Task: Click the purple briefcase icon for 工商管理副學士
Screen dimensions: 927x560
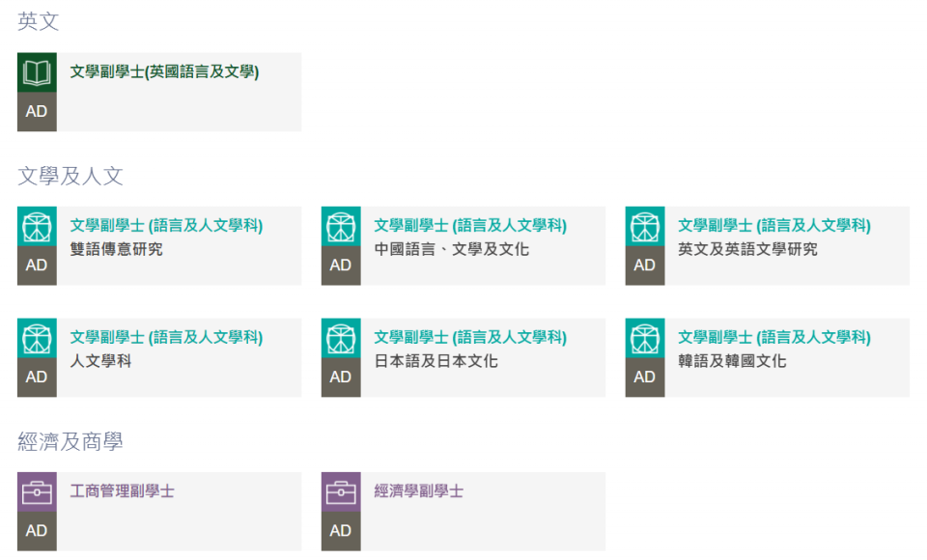Action: (37, 491)
